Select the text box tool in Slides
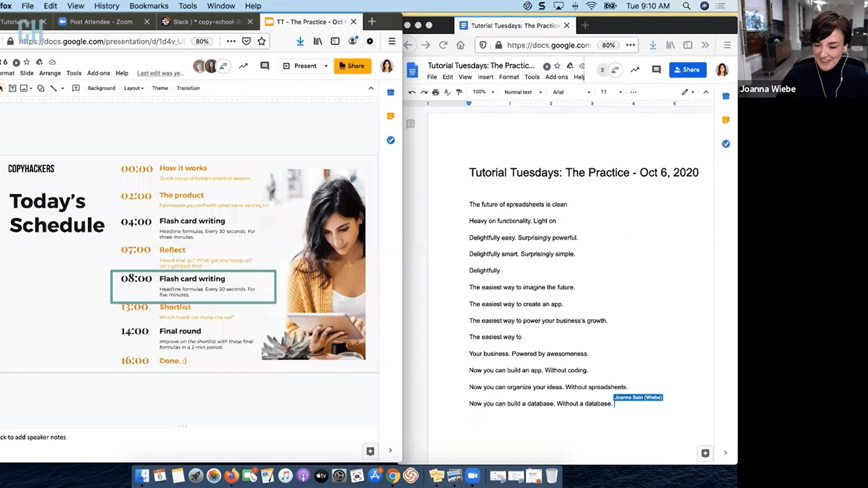Image resolution: width=868 pixels, height=488 pixels. pos(13,88)
